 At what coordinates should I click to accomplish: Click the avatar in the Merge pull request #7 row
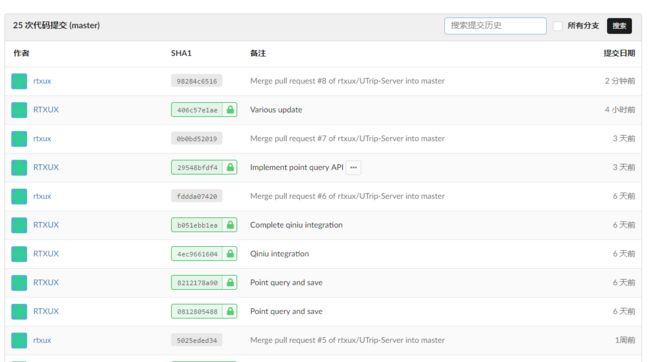point(19,138)
